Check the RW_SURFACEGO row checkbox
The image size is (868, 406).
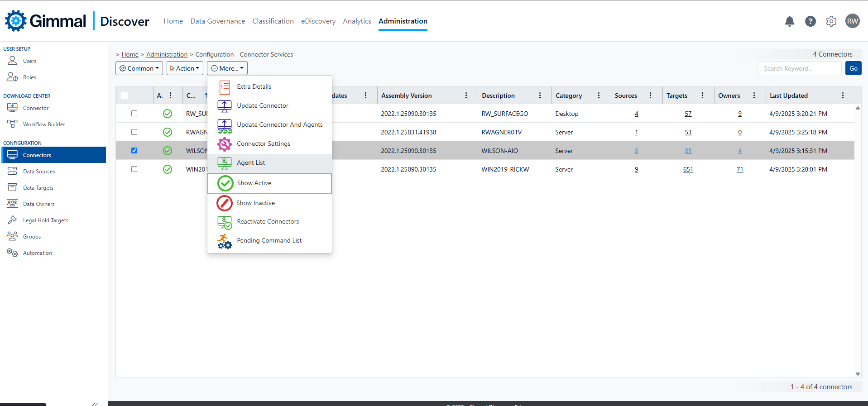134,114
